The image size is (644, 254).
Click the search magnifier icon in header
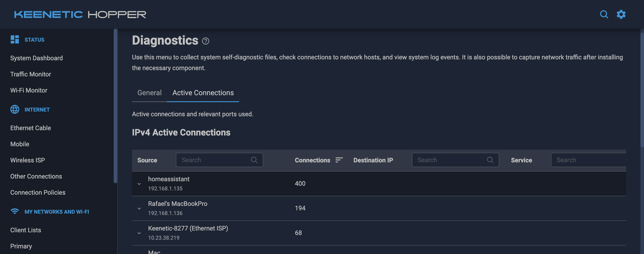coord(604,14)
